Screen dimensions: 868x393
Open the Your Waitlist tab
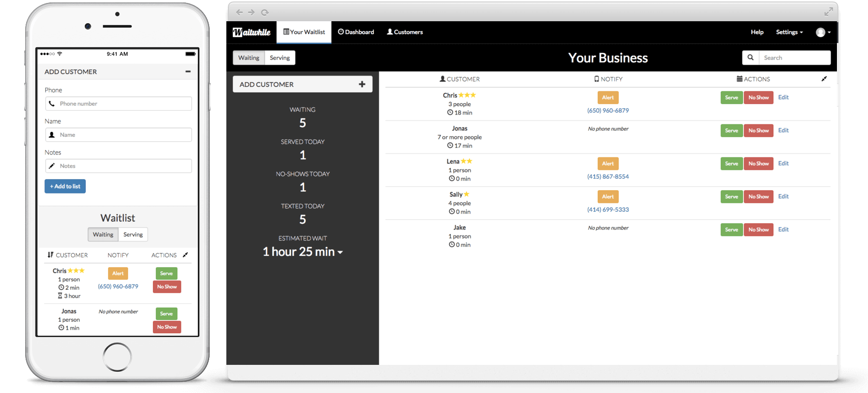point(304,32)
